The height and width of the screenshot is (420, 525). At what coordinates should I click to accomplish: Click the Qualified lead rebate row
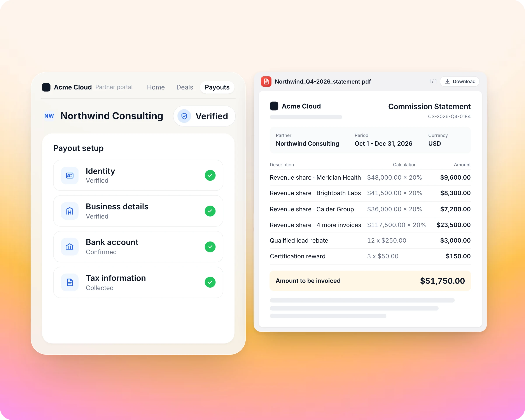point(370,241)
